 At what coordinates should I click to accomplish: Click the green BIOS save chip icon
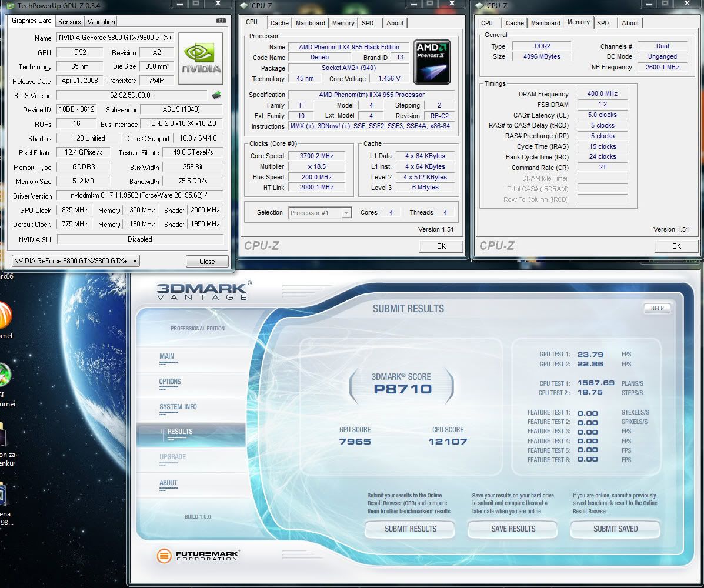pos(216,95)
